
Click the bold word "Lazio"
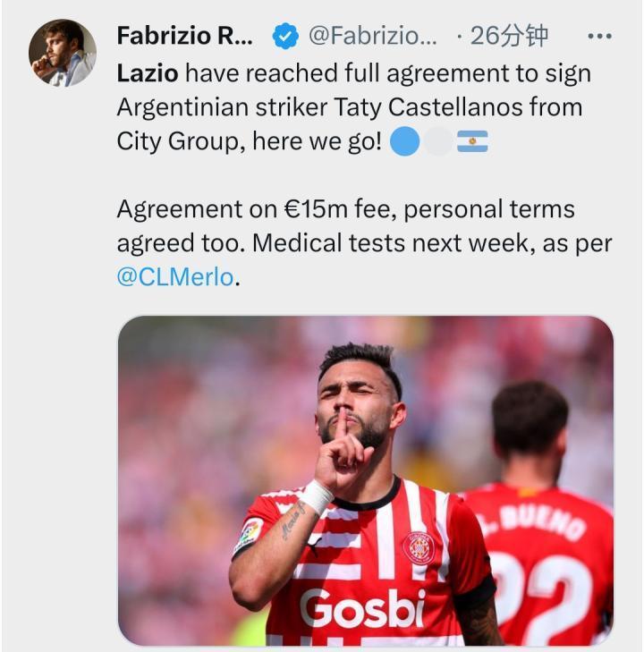point(148,73)
